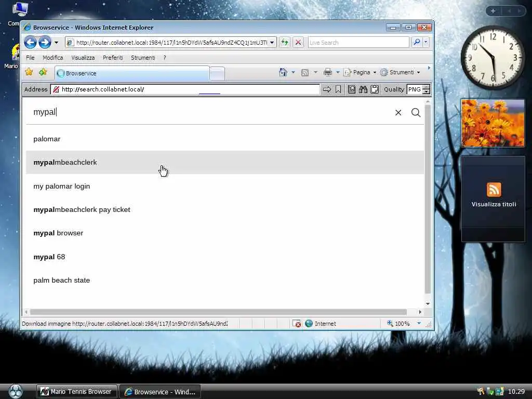Open the Preferiti menu
This screenshot has height=399, width=532.
(113, 58)
